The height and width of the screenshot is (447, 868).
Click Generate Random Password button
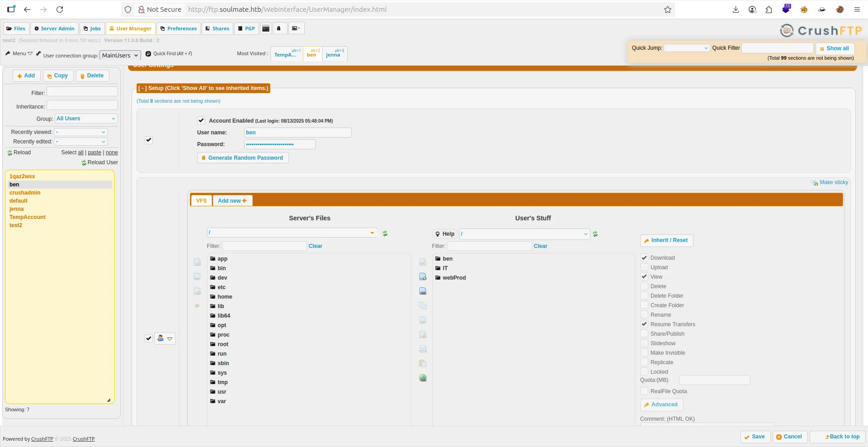click(242, 158)
